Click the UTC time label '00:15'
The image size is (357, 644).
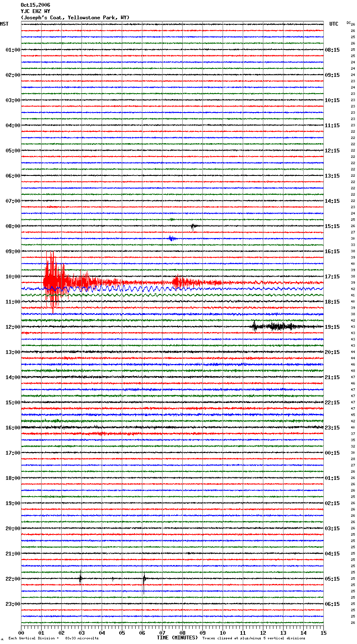(x=332, y=453)
